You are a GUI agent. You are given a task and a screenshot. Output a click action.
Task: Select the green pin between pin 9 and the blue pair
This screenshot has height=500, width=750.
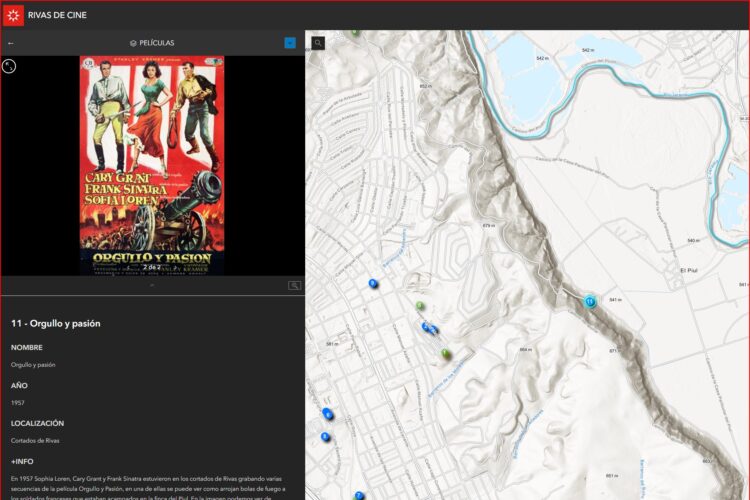(420, 305)
